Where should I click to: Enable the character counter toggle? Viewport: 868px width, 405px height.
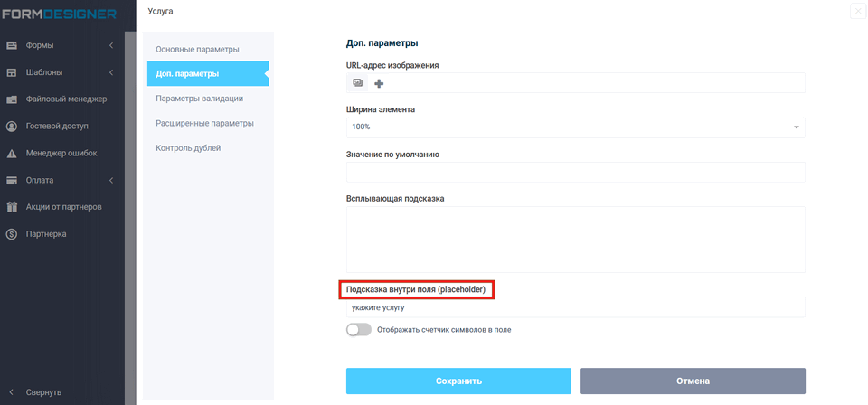coord(358,330)
